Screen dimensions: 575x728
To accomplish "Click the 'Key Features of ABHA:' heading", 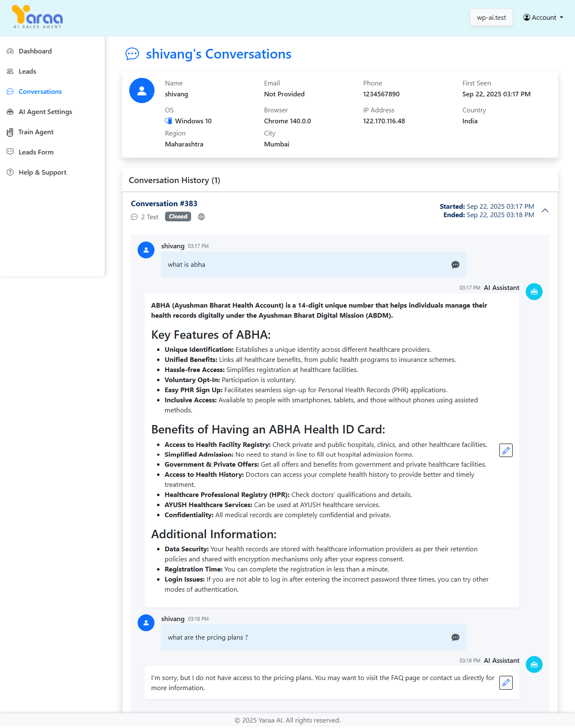I will pos(211,335).
